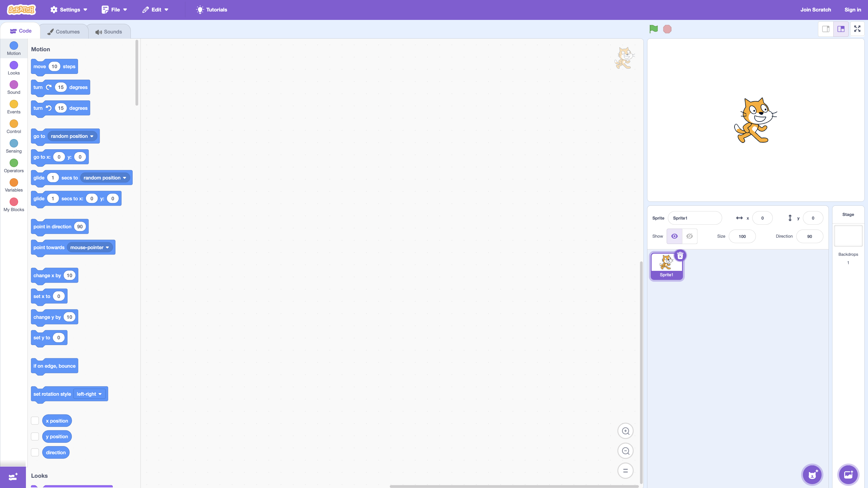Image resolution: width=868 pixels, height=488 pixels.
Task: Select the Operators category green circle
Action: tap(14, 163)
